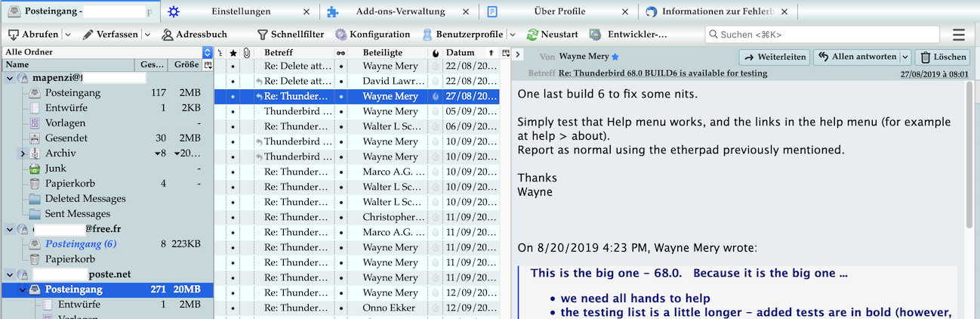
Task: Click the Suchen search field
Action: (x=822, y=35)
